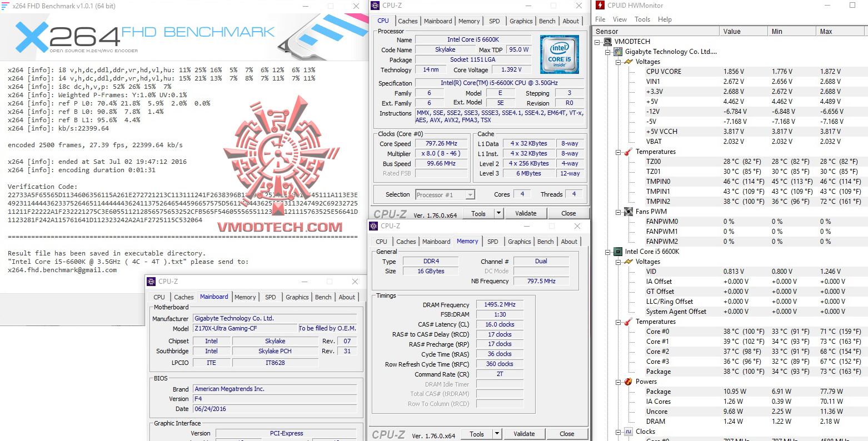
Task: Click the Intel Core i5 6600K chip icon
Action: coord(617,251)
